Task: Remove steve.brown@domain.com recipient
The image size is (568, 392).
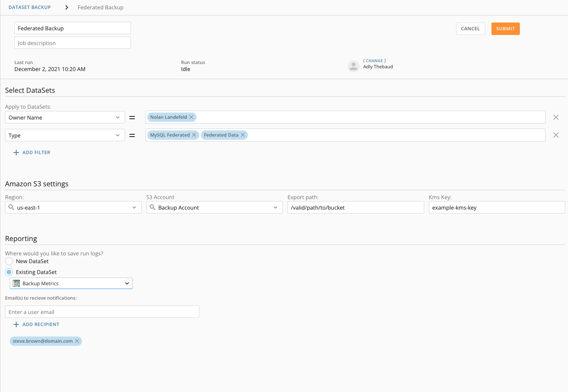Action: pyautogui.click(x=77, y=341)
